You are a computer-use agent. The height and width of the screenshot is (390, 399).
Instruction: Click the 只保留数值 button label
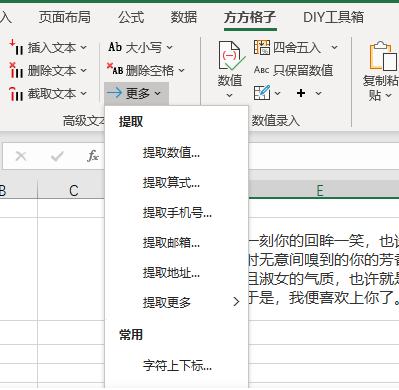click(x=303, y=70)
